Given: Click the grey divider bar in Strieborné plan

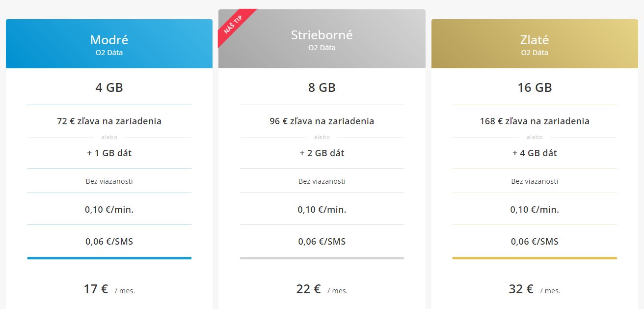Looking at the screenshot, I should pyautogui.click(x=322, y=258).
